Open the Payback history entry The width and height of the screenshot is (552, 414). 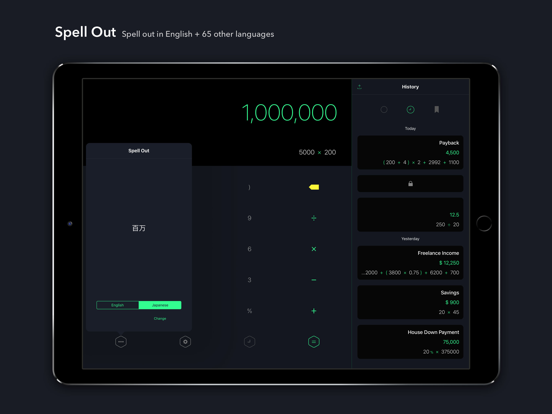[410, 152]
